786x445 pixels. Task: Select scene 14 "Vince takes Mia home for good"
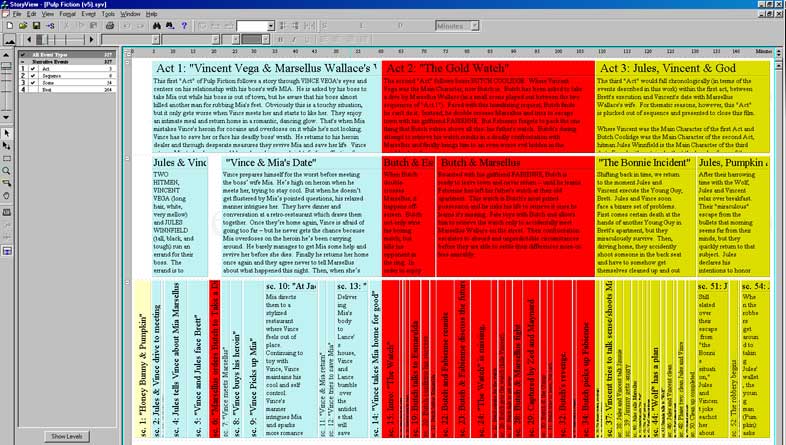click(x=375, y=359)
